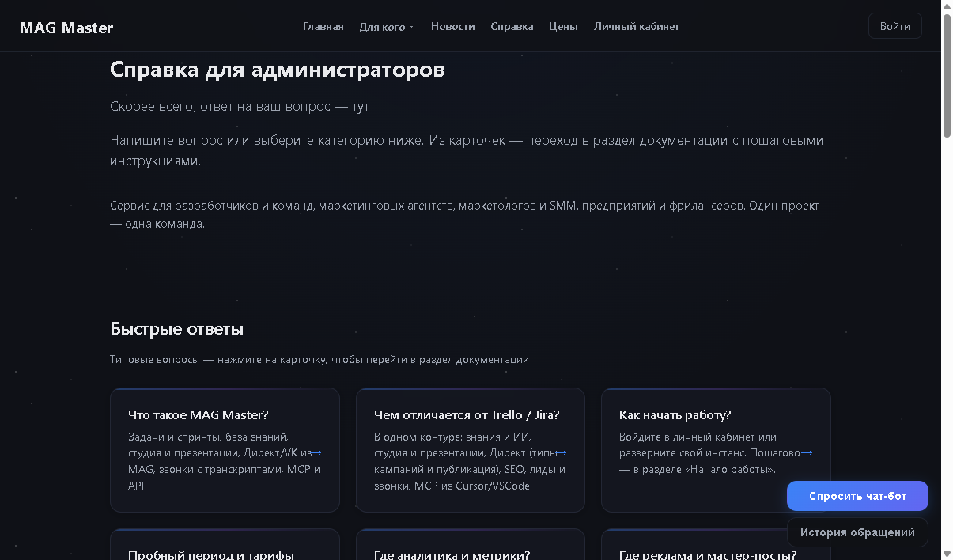Click the 'Скорее всего, ответ на ваш вопрос — тут' text

pos(240,106)
